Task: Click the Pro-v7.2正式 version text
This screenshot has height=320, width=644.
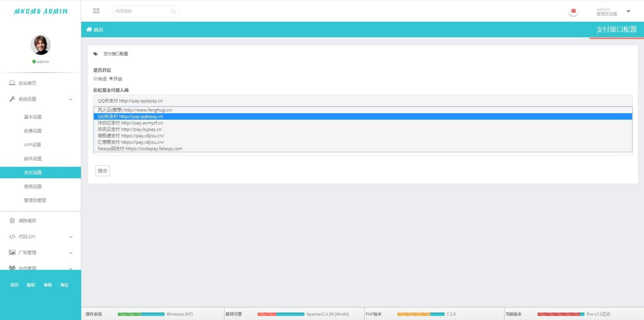Action: tap(598, 314)
